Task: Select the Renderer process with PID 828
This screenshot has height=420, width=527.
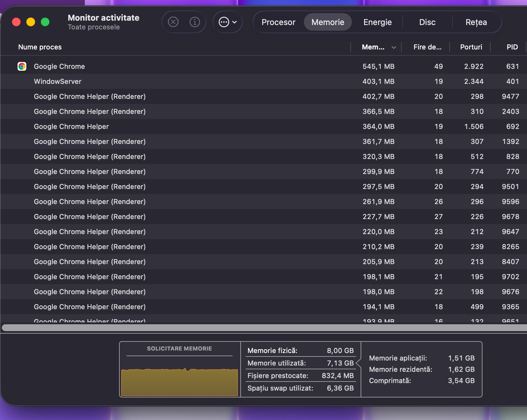Action: pos(263,156)
